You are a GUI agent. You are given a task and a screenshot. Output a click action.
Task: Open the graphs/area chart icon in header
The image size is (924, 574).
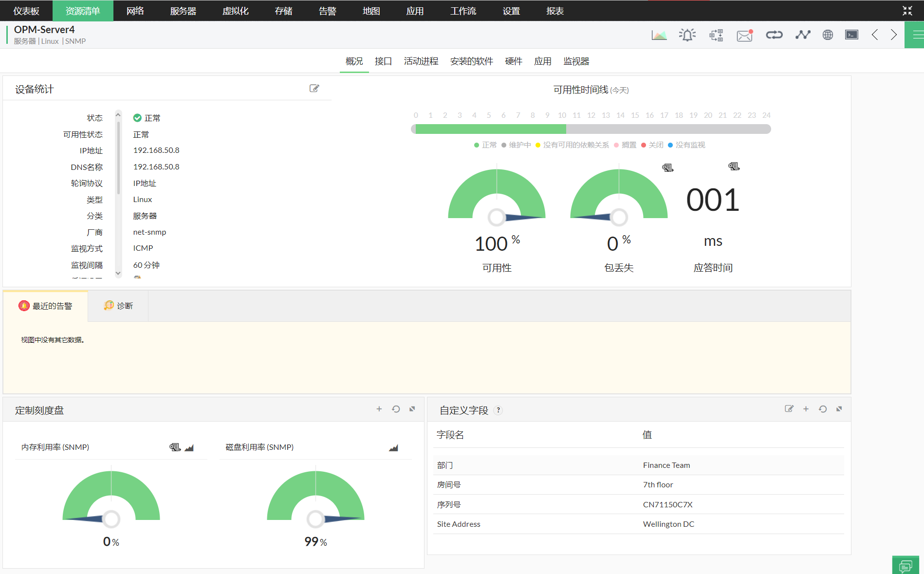tap(659, 35)
